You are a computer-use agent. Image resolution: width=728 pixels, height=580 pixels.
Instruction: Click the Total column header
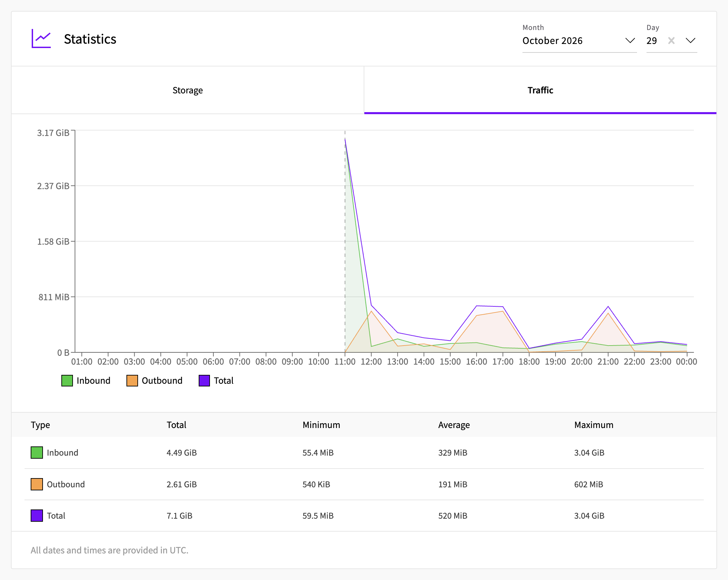177,425
